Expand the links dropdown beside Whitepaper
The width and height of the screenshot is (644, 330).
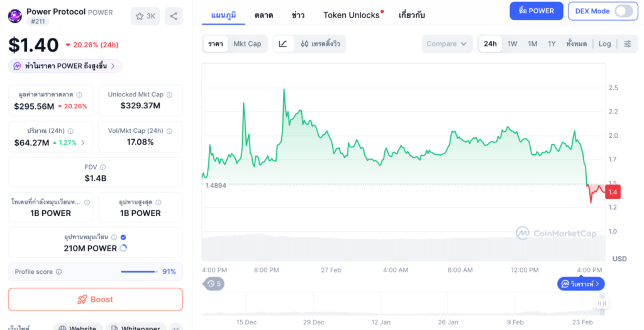coord(176,327)
